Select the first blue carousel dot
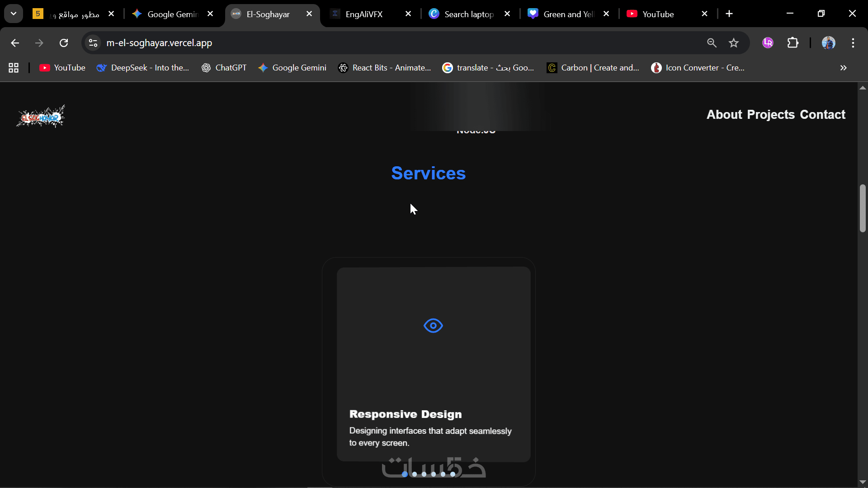The height and width of the screenshot is (488, 868). [405, 474]
